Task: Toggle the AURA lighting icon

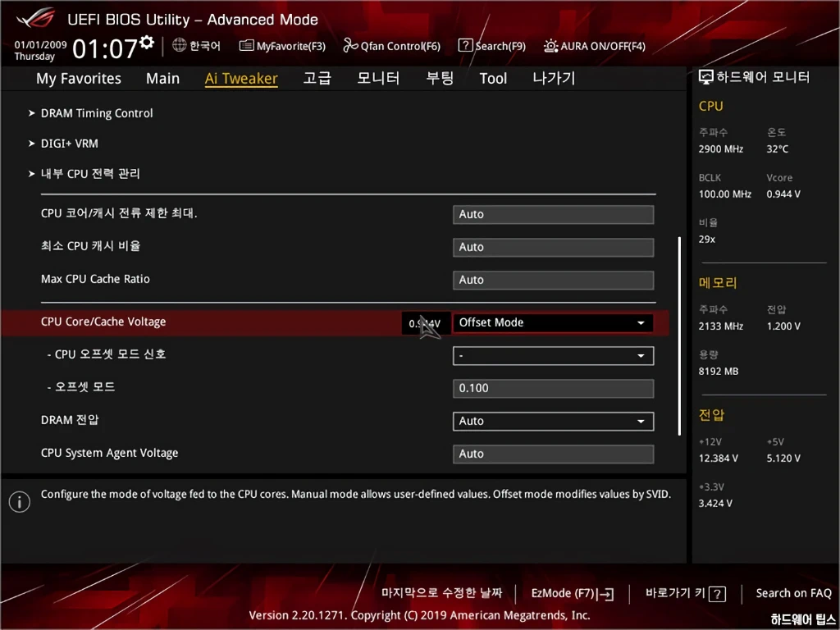Action: click(550, 46)
